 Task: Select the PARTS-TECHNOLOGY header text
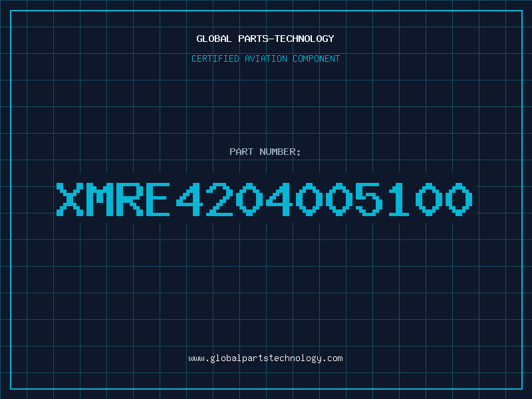[286, 39]
